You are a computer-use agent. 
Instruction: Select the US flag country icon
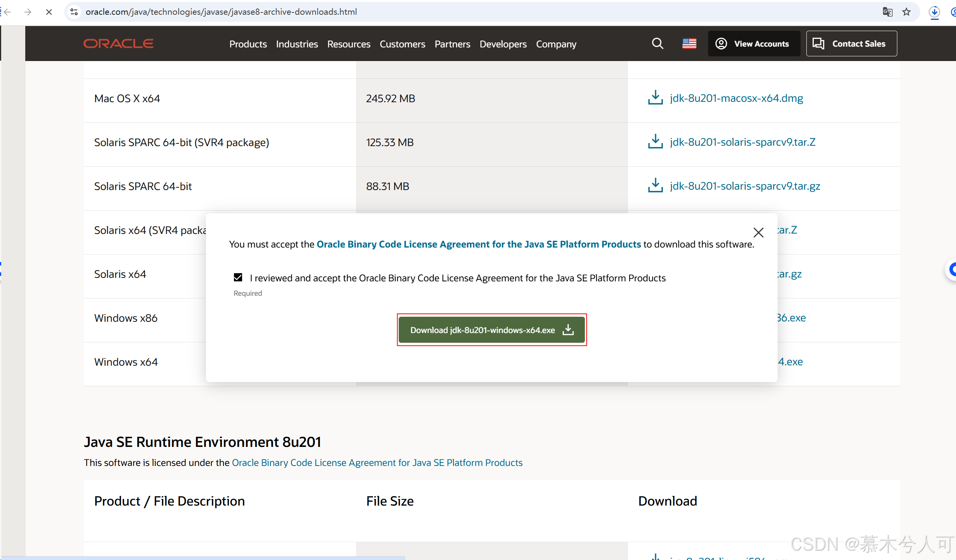point(689,44)
